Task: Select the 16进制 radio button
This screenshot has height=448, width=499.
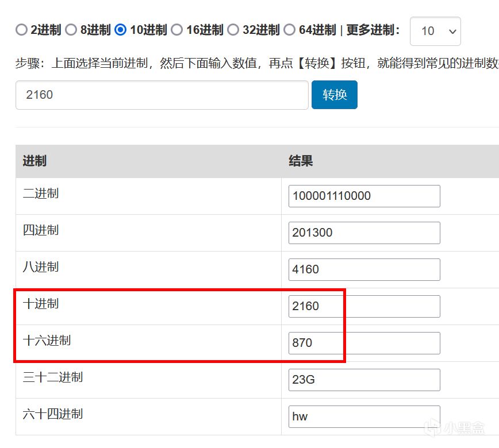Action: click(x=177, y=30)
